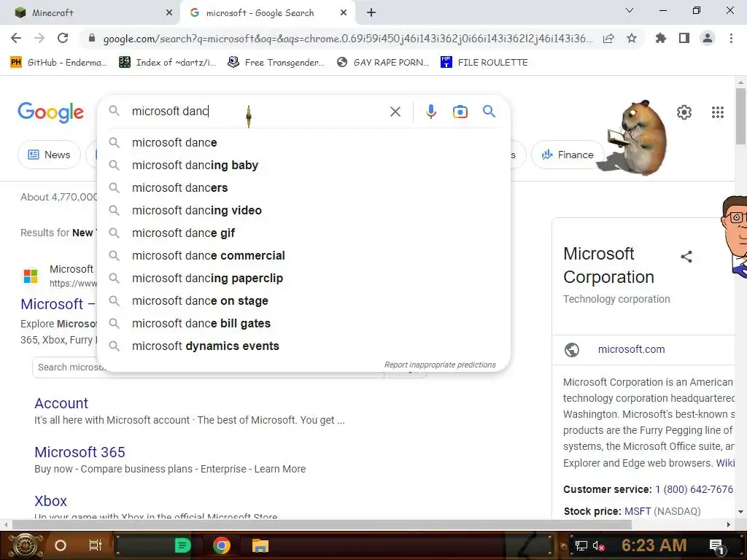Open the notification center icon
Viewport: 747px width, 560px height.
click(716, 546)
